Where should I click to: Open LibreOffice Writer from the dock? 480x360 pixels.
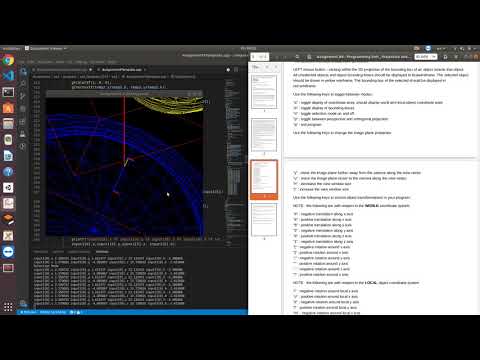8,156
